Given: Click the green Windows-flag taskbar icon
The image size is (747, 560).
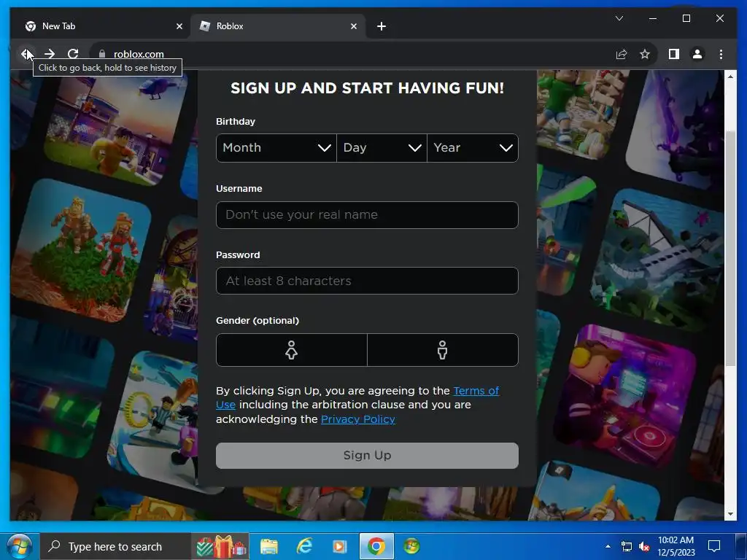Looking at the screenshot, I should point(411,547).
